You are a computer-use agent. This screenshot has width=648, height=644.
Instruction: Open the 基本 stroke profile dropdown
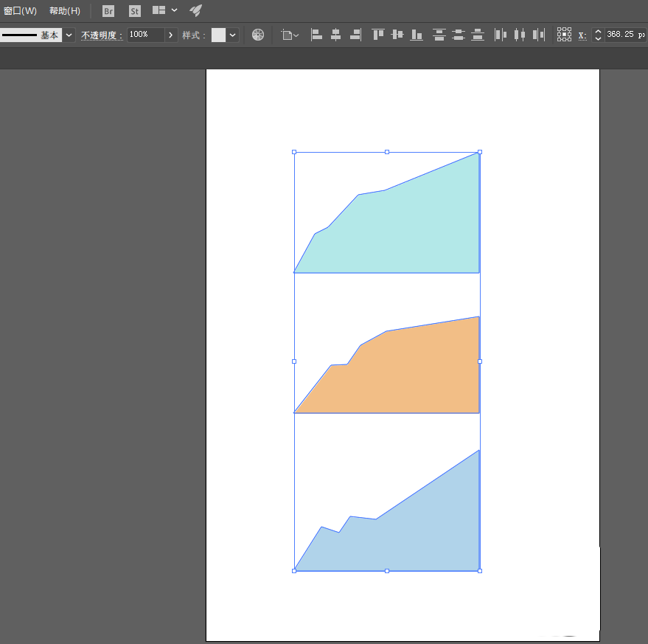69,35
